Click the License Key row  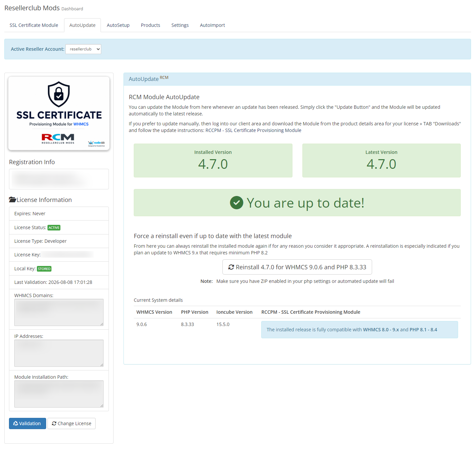click(59, 255)
